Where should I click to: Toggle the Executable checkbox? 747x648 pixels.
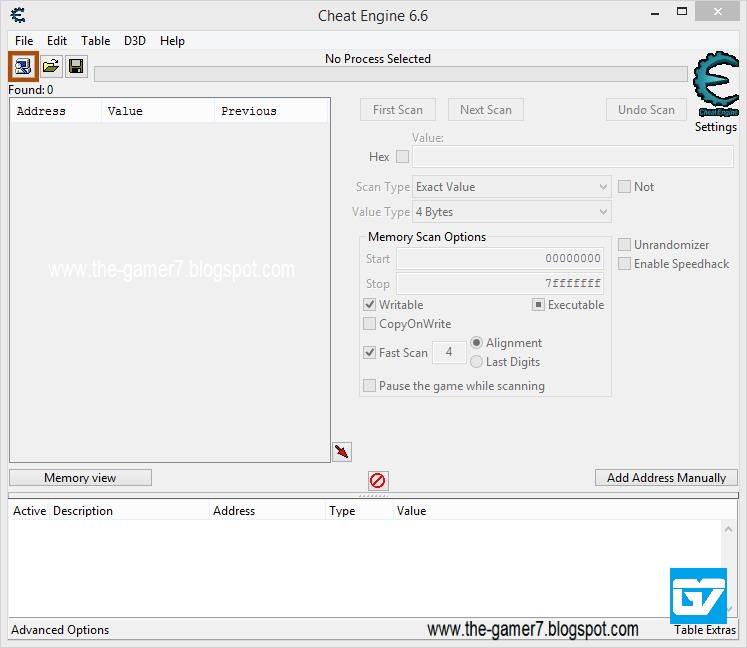[538, 304]
